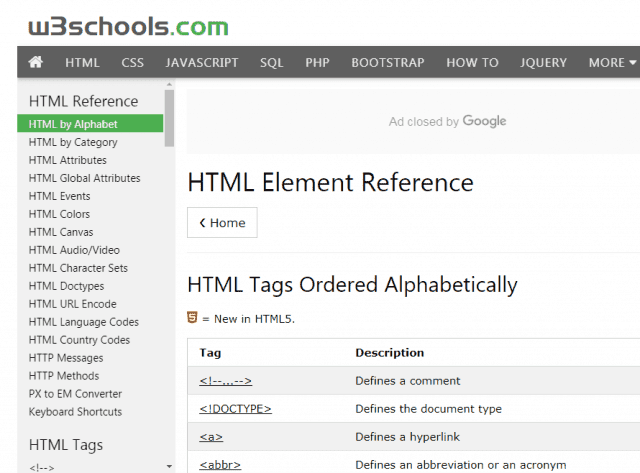Click the 'Defines a hyperlink' description
Image resolution: width=640 pixels, height=473 pixels.
coord(407,437)
